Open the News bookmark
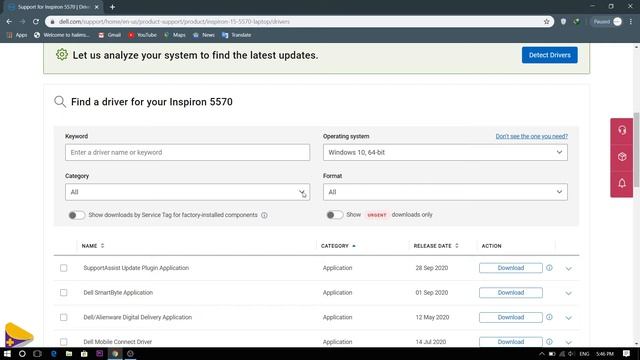Screen dimensions: 640x360 pyautogui.click(x=204, y=35)
